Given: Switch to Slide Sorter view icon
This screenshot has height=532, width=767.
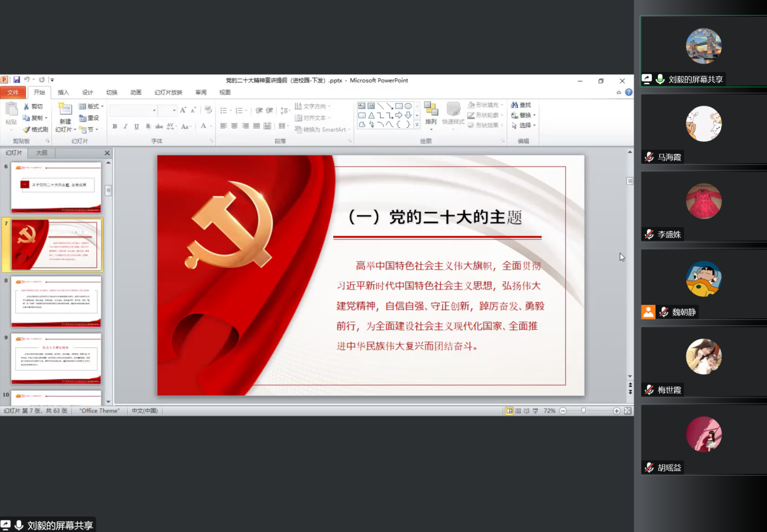Looking at the screenshot, I should [x=518, y=411].
